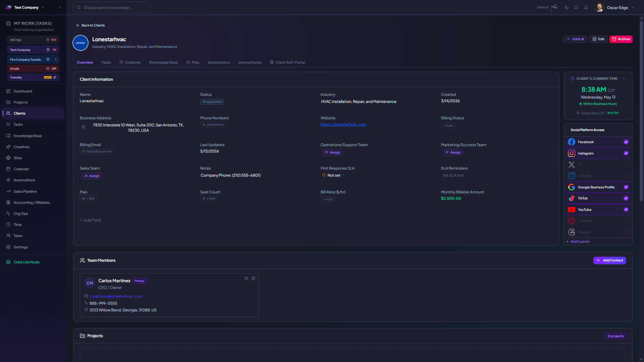Screen dimensions: 644x362
Task: Click the Google Business Profile icon
Action: pos(572,187)
